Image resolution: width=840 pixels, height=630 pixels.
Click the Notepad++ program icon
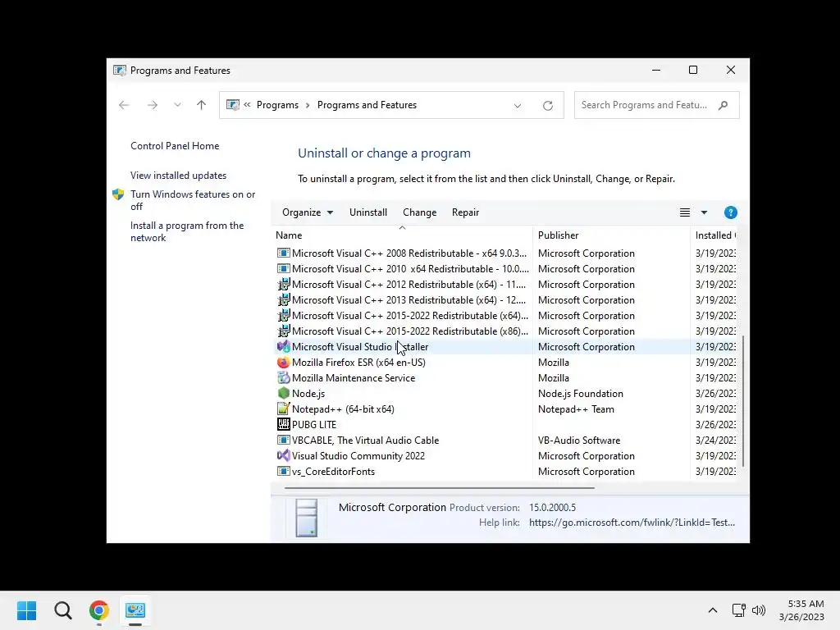pos(283,409)
